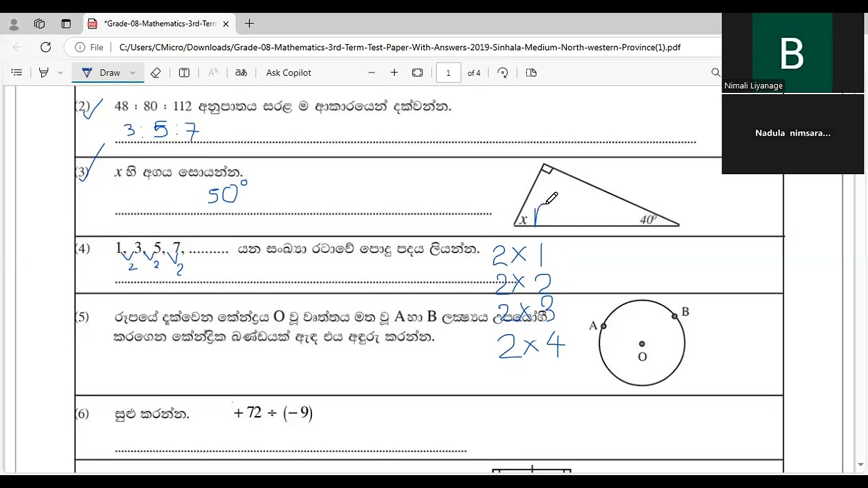Image resolution: width=868 pixels, height=488 pixels.
Task: Toggle page view layout
Action: click(531, 73)
